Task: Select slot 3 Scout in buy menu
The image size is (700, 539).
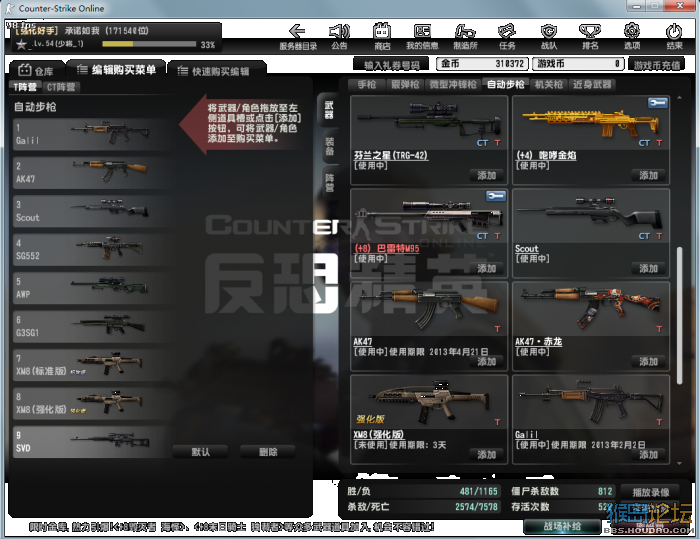Action: (x=92, y=211)
